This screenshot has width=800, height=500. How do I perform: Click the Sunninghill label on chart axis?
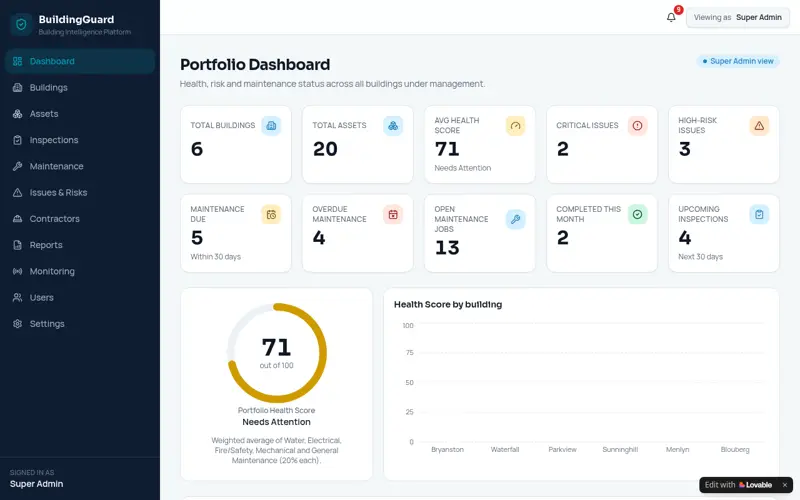(x=620, y=449)
